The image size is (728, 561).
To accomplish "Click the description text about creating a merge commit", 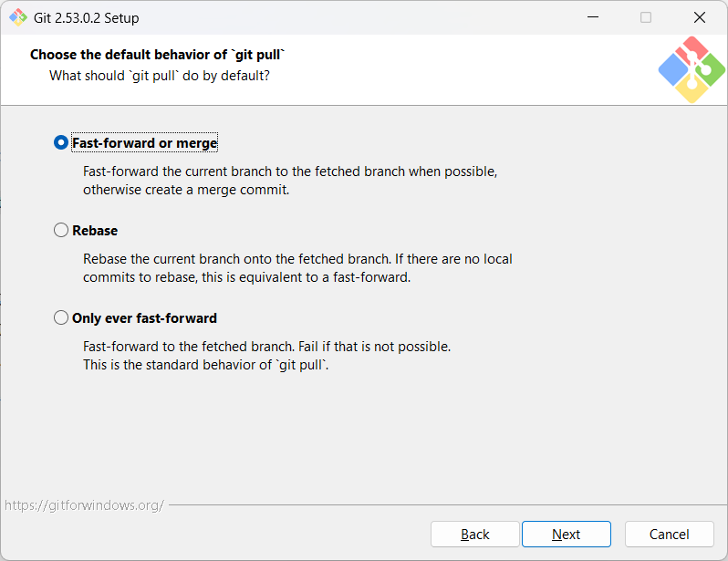I will [290, 181].
